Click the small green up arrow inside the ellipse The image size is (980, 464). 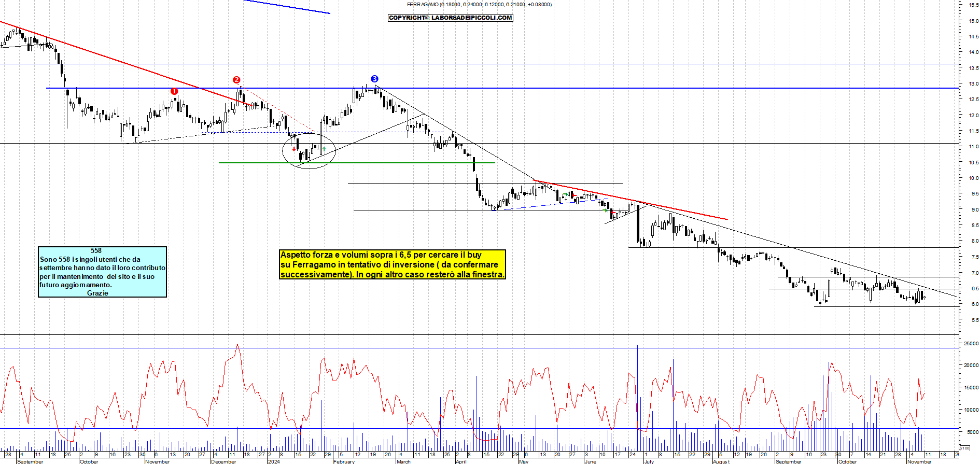[324, 149]
